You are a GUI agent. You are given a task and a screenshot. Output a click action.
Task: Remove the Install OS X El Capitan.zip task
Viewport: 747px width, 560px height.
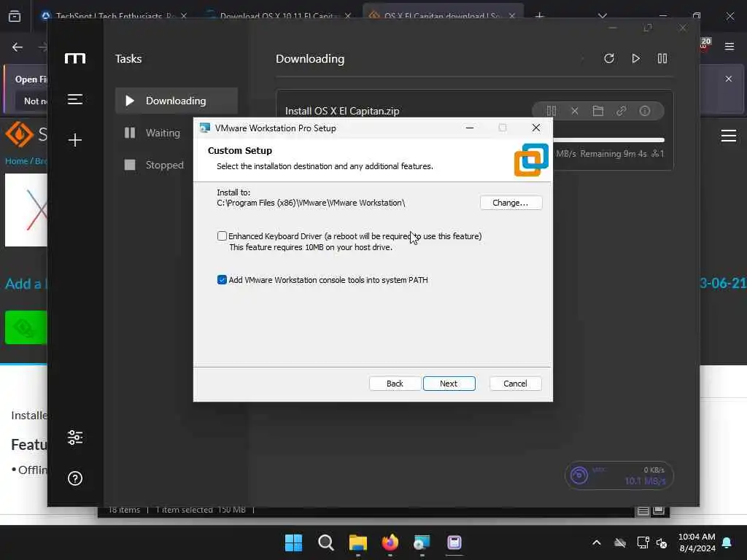click(x=575, y=111)
